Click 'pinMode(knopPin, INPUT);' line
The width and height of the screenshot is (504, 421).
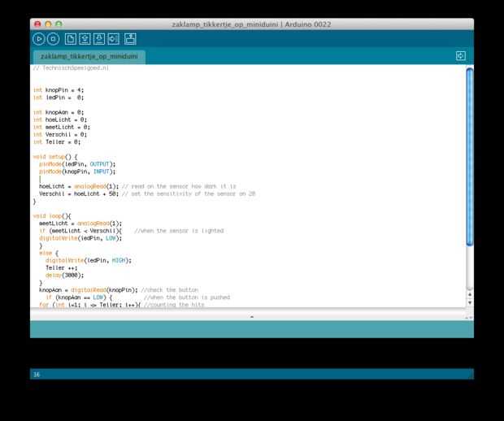tap(77, 171)
